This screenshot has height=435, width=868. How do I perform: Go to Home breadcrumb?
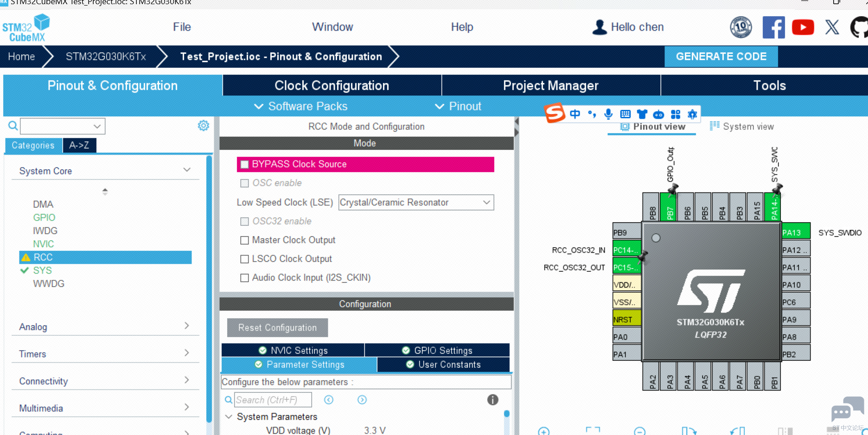click(21, 57)
